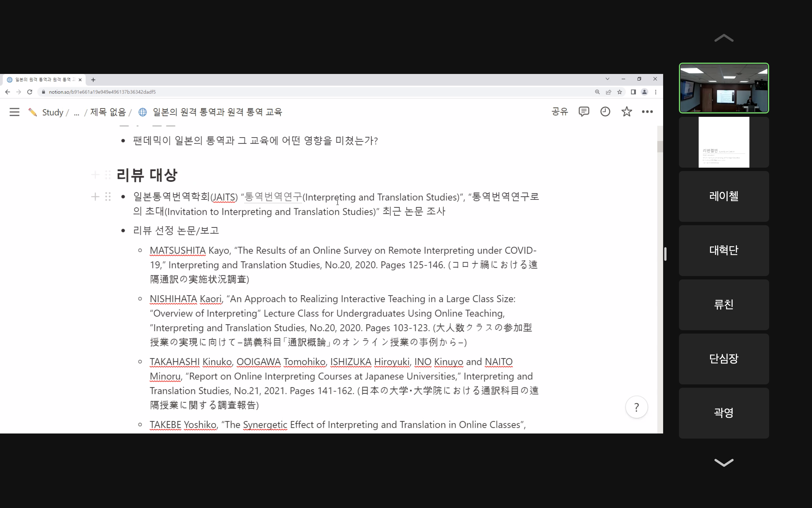Open Notion page options three-dot menu

click(x=647, y=111)
